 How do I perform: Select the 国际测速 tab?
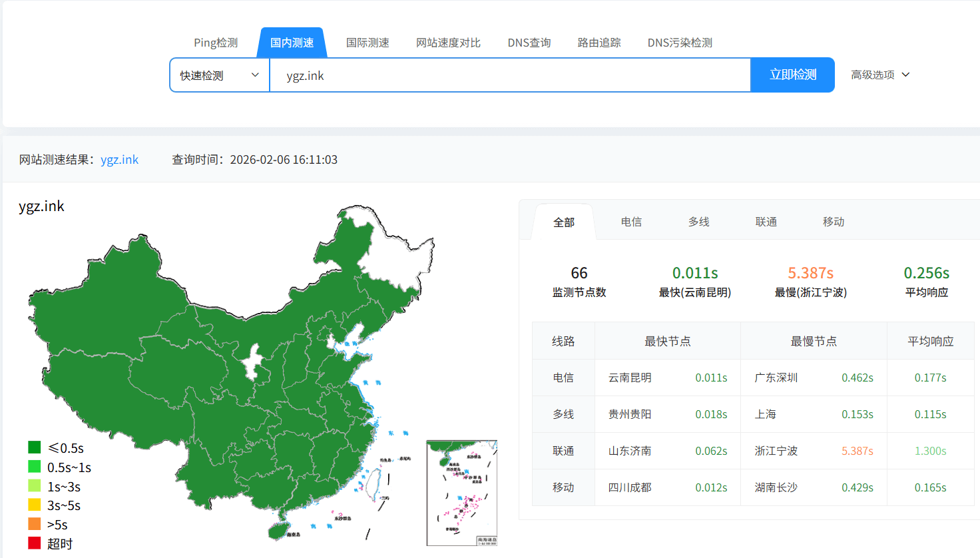click(367, 43)
